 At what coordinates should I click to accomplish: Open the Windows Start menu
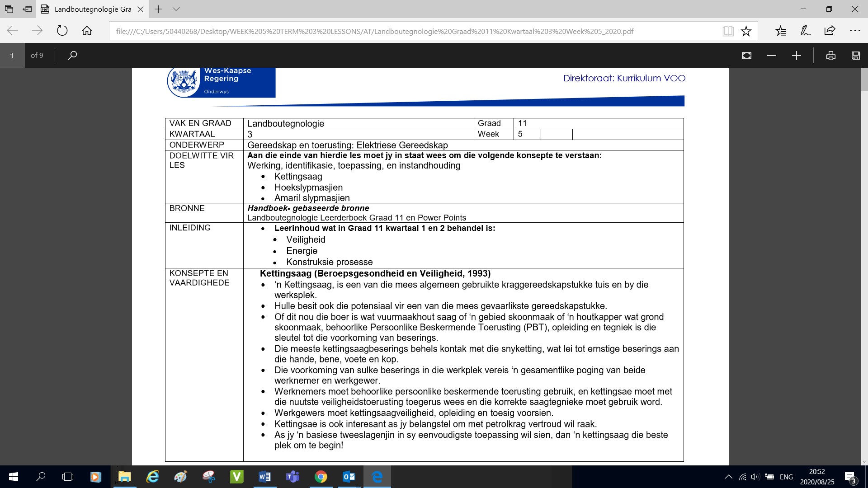click(13, 477)
